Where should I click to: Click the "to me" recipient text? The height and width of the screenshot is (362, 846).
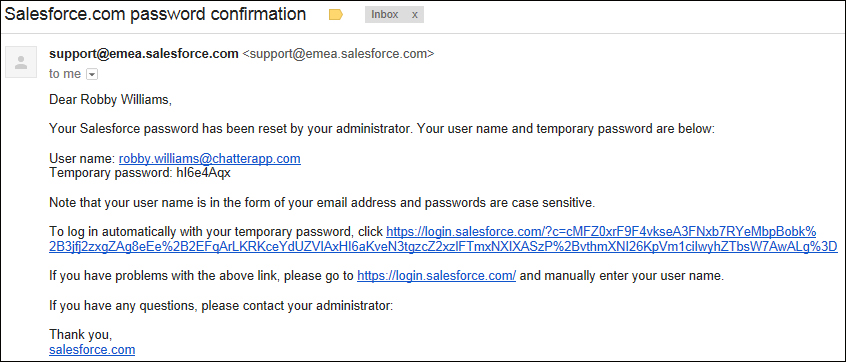(65, 74)
